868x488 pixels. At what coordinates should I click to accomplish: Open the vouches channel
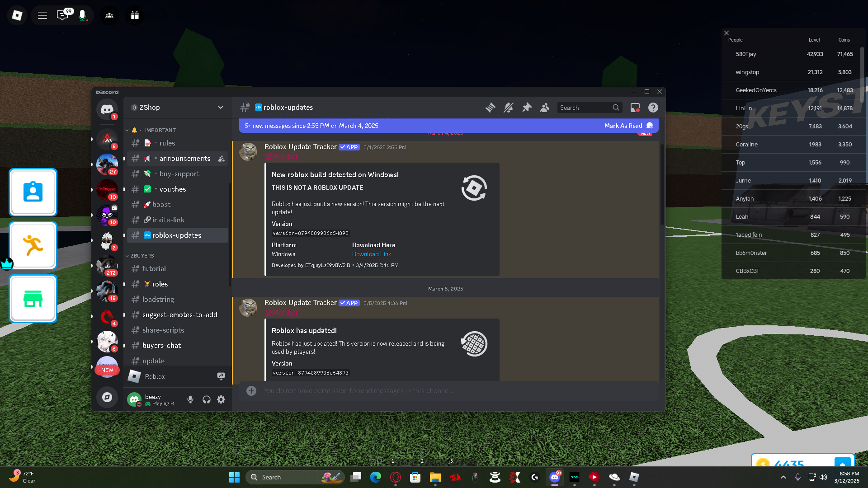coord(178,189)
